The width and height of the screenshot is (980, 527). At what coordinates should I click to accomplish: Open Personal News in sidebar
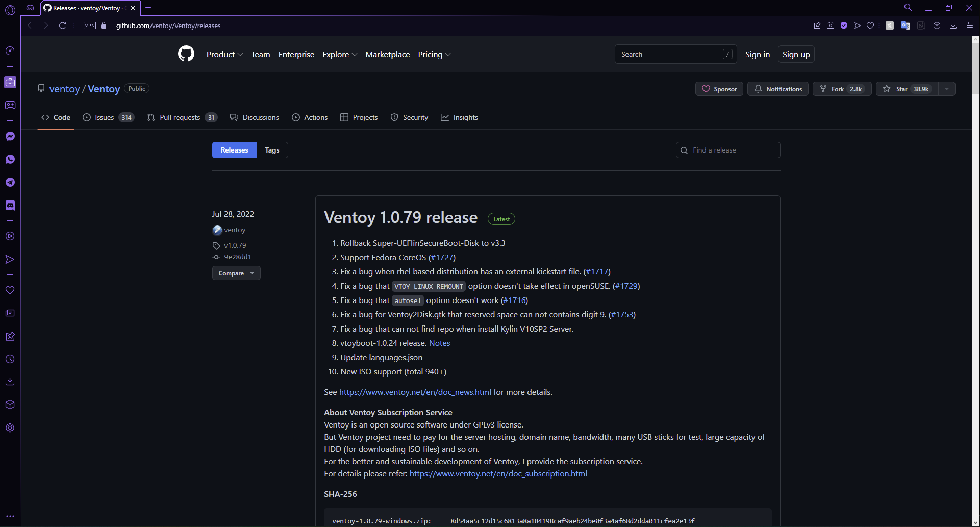[10, 313]
